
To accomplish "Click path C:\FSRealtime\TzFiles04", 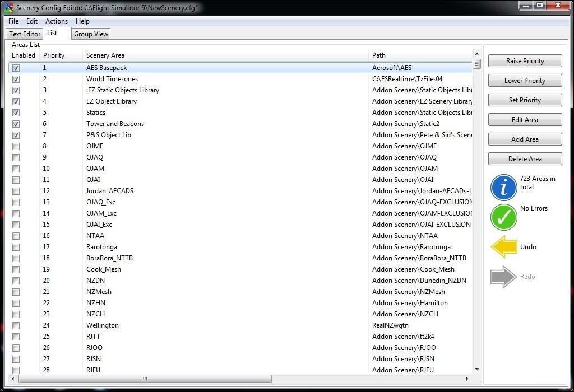I will [408, 79].
